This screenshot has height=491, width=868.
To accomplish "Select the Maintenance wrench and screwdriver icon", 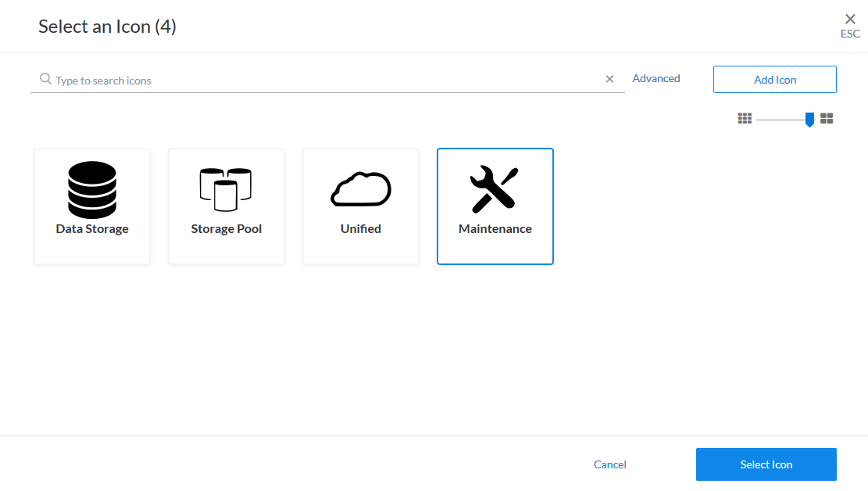I will (495, 189).
